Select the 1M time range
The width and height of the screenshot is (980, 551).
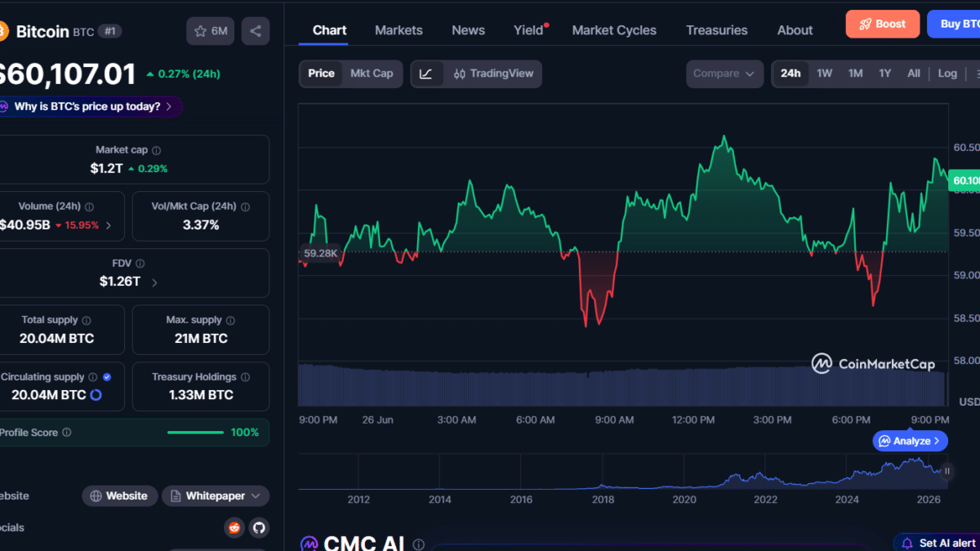(855, 73)
